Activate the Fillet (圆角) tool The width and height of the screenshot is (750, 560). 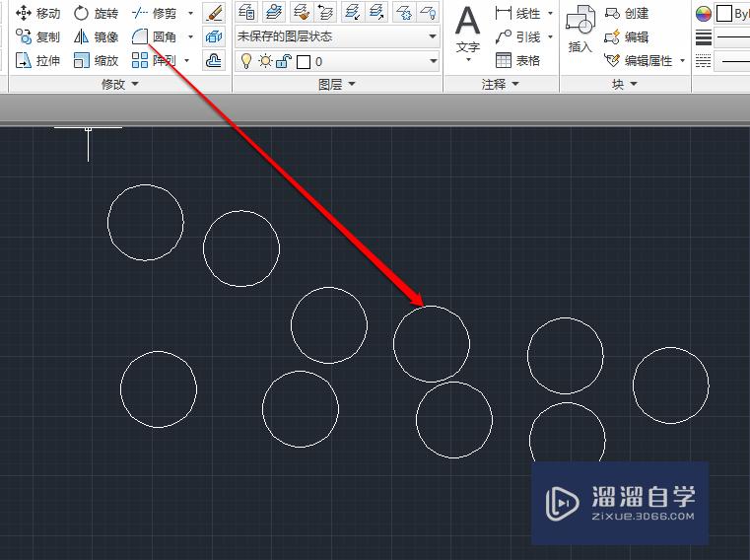pyautogui.click(x=154, y=36)
